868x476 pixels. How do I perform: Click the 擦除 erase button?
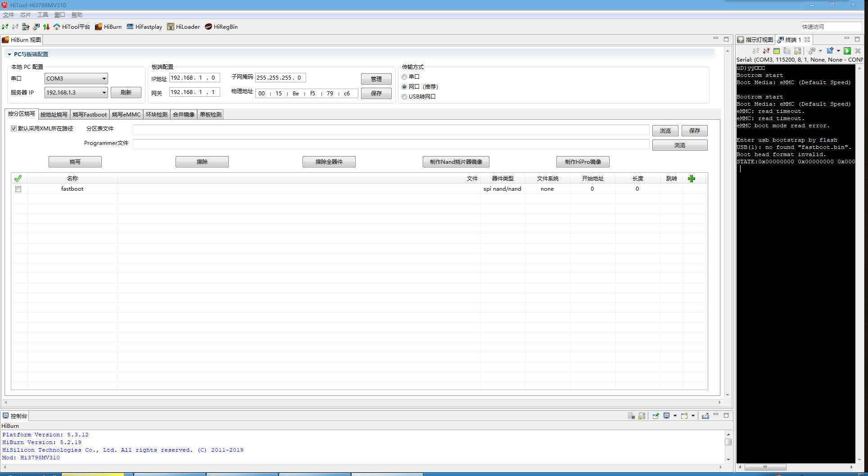pyautogui.click(x=202, y=162)
